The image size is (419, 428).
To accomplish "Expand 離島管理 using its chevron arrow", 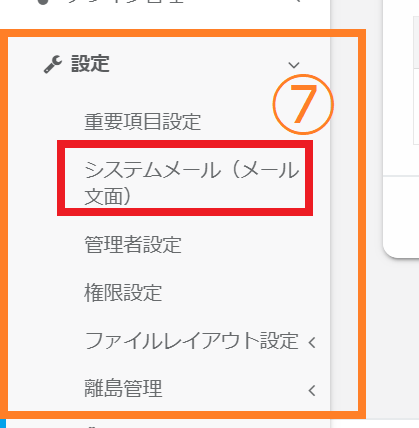I will coord(312,390).
